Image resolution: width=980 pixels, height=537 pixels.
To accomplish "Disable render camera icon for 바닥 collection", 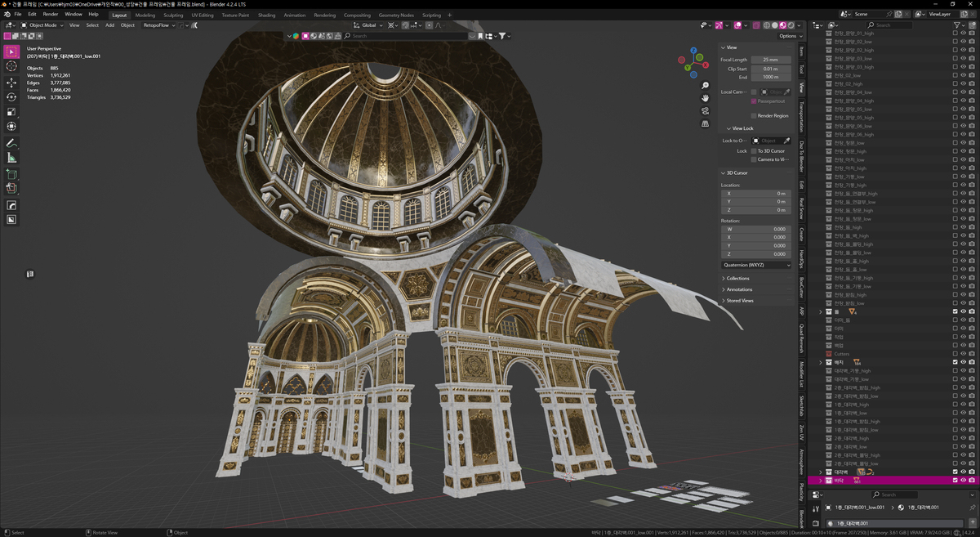I will tap(972, 481).
